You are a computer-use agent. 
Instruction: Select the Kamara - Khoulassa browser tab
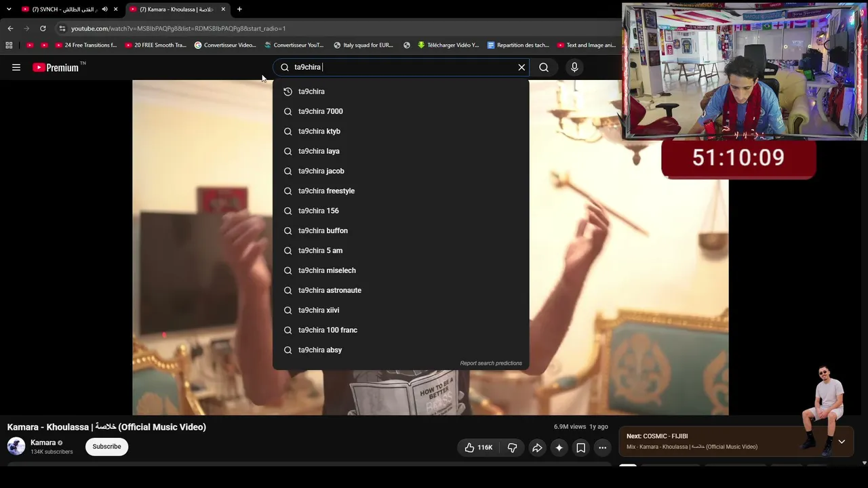point(176,9)
